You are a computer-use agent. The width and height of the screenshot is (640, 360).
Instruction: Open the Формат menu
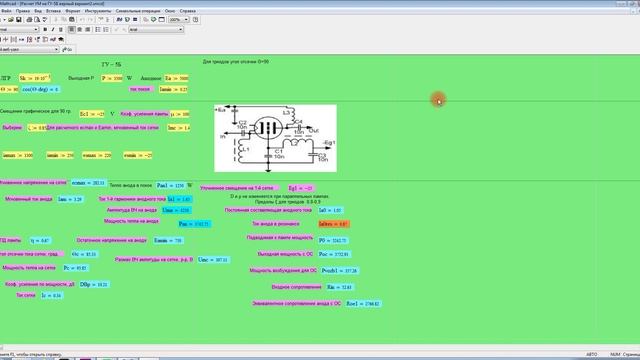[73, 11]
